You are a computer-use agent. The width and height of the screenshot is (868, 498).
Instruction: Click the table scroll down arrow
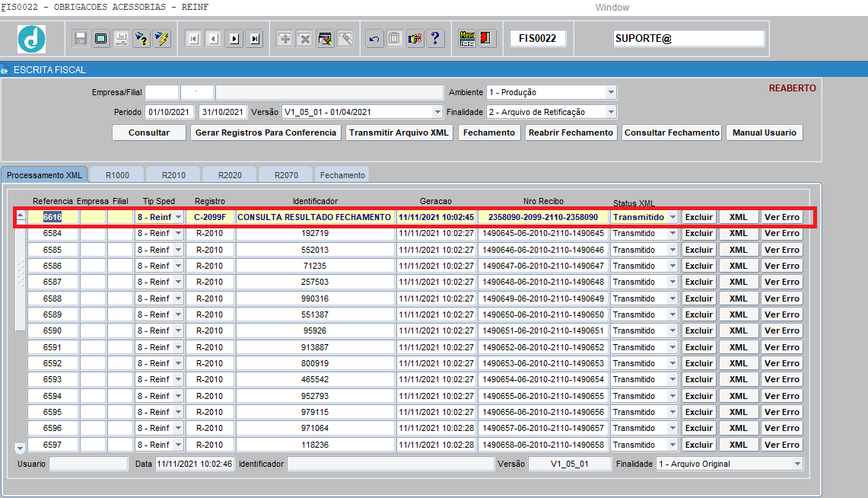[x=20, y=448]
